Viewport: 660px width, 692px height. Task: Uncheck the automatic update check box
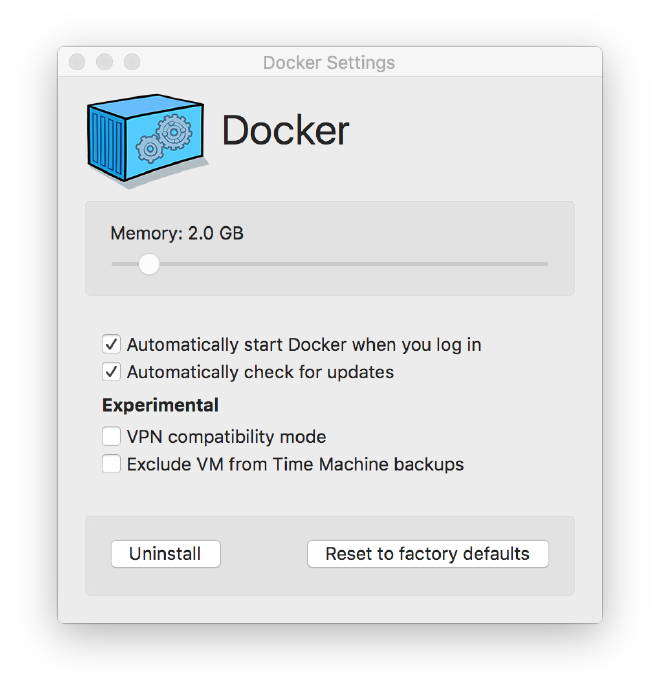pyautogui.click(x=111, y=372)
